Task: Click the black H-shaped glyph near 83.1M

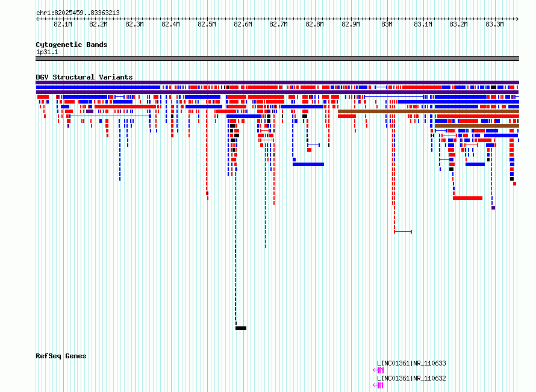Action: (432, 135)
